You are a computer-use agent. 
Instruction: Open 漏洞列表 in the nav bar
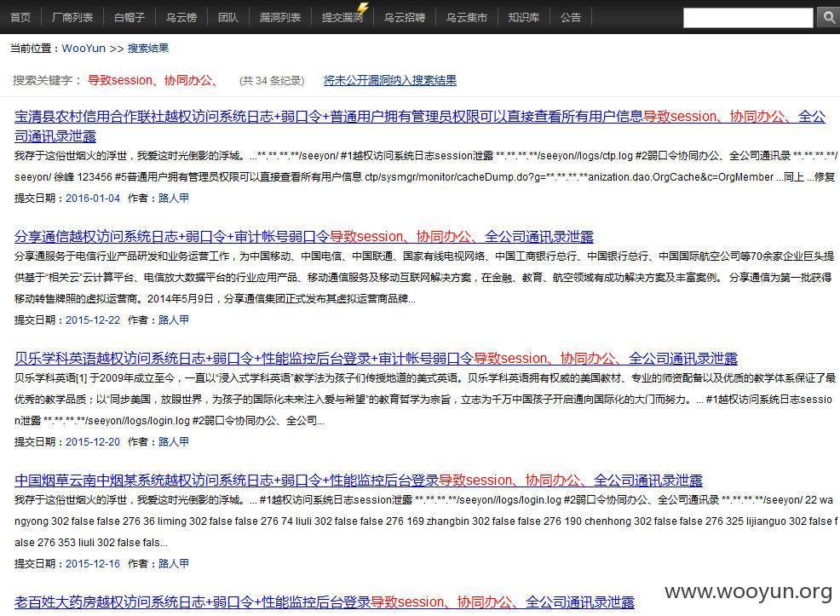point(279,18)
